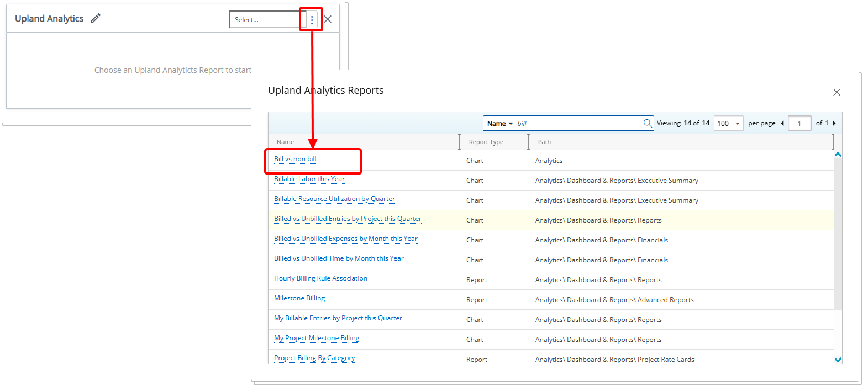Screen dimensions: 868x391
Task: Click the magnifier search icon
Action: [648, 123]
